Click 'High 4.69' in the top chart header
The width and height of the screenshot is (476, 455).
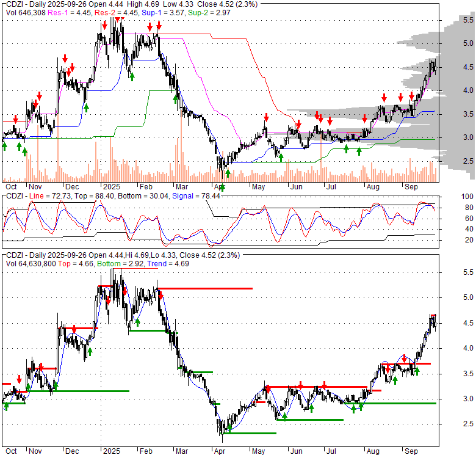click(x=143, y=4)
